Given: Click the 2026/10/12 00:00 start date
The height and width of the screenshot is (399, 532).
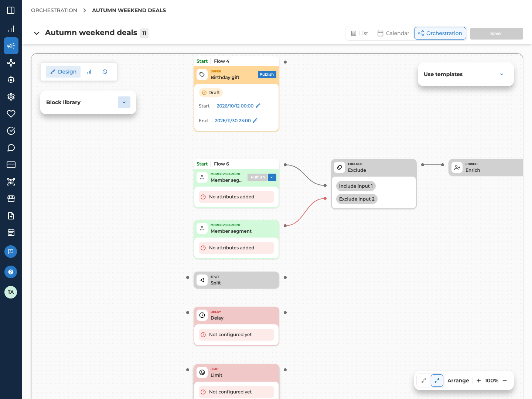Looking at the screenshot, I should point(235,106).
